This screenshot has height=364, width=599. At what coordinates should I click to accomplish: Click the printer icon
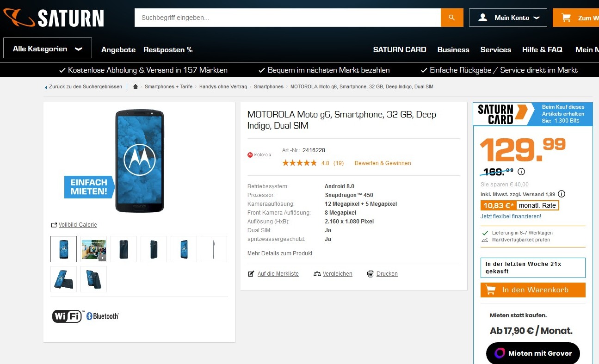tap(371, 274)
